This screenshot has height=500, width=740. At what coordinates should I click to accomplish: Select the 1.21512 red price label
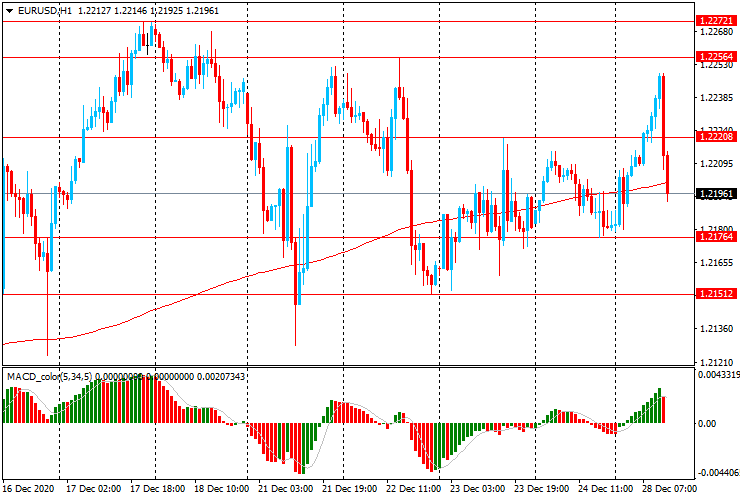pos(716,294)
